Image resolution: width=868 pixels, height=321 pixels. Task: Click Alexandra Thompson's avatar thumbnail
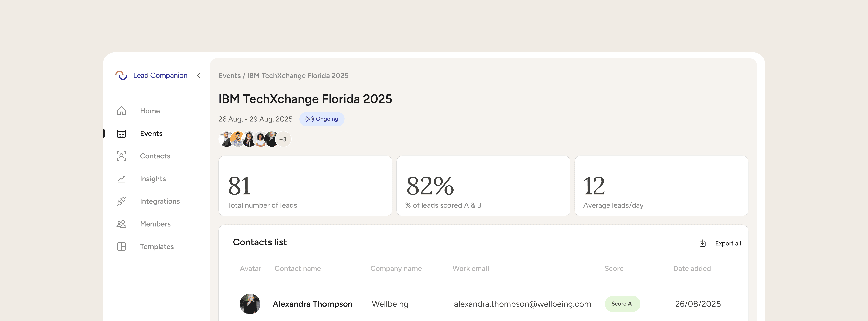(x=250, y=304)
